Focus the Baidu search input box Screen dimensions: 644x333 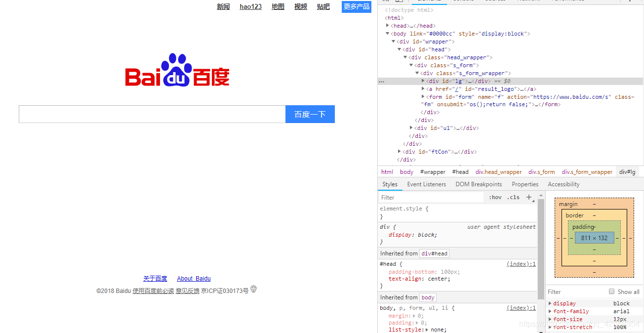click(152, 114)
